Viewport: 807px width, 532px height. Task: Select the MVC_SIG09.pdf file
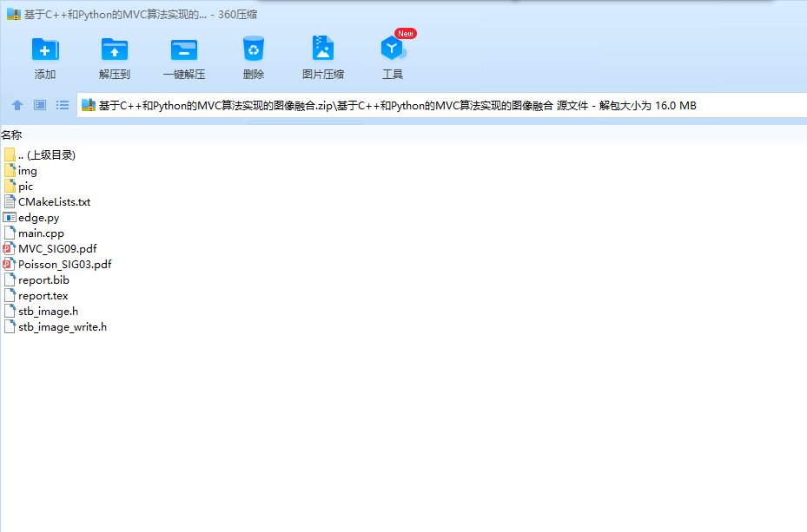(50, 249)
